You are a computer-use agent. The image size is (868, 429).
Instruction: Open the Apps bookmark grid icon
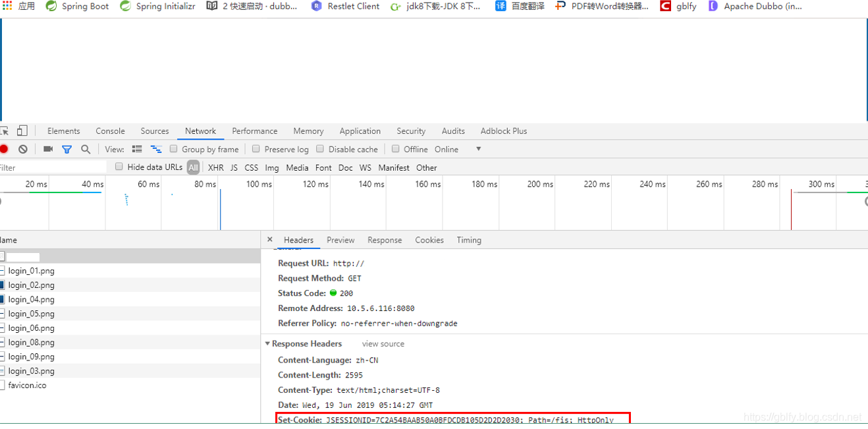[x=7, y=6]
